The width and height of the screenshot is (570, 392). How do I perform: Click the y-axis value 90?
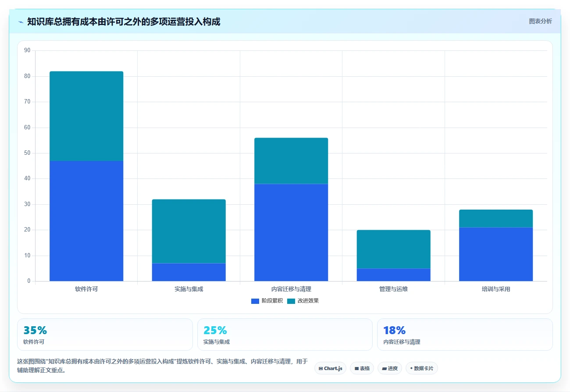27,51
